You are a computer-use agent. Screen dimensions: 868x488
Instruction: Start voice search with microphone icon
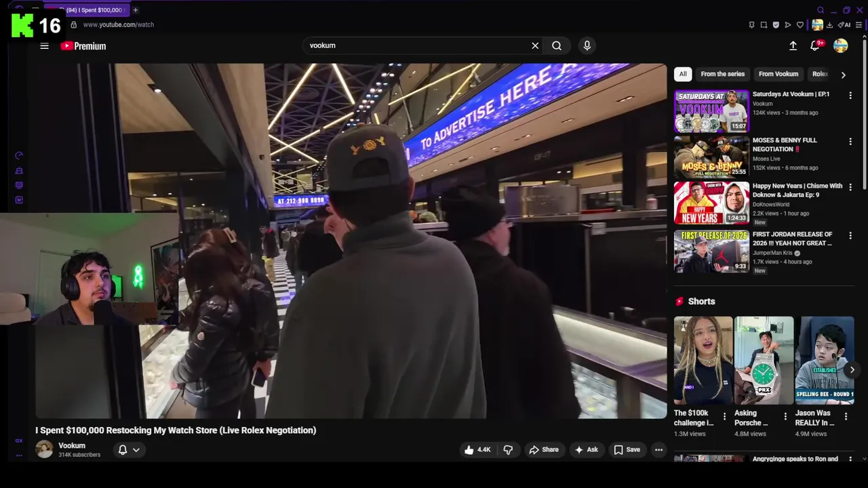tap(587, 45)
